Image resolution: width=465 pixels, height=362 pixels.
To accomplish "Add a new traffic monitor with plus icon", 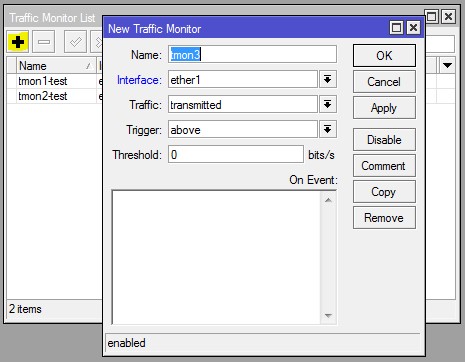I will pyautogui.click(x=18, y=42).
